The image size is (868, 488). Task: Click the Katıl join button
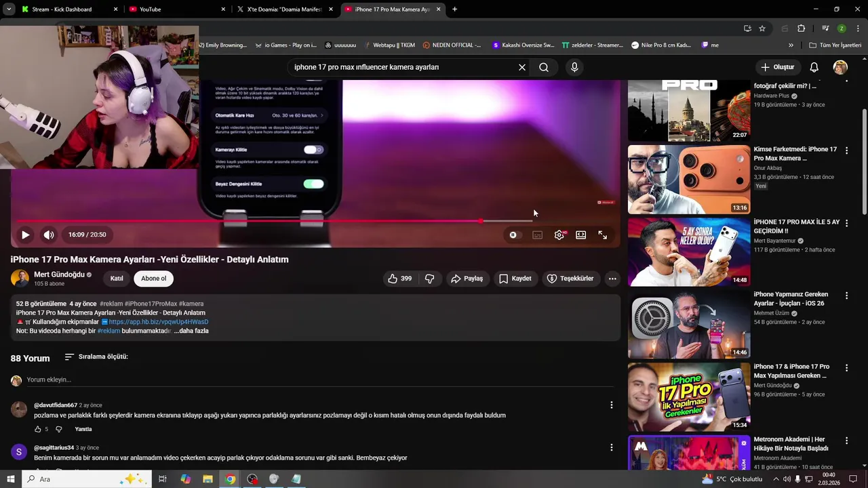[117, 279]
